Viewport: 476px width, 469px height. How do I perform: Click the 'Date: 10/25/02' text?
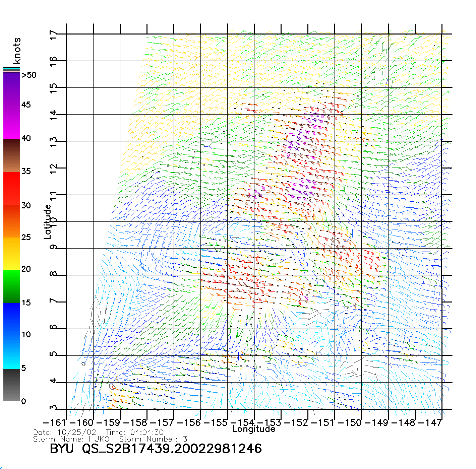[65, 432]
